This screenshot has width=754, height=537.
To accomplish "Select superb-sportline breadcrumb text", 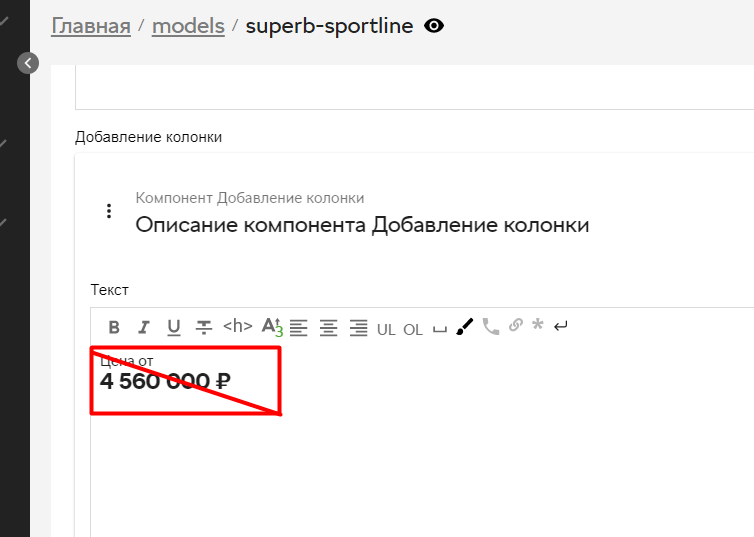I will click(x=329, y=26).
